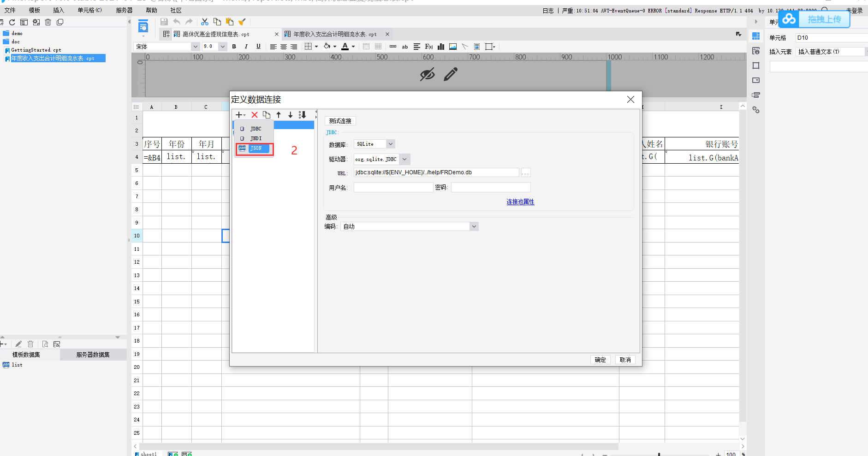This screenshot has height=456, width=868.
Task: Click into the URL field
Action: pyautogui.click(x=436, y=172)
